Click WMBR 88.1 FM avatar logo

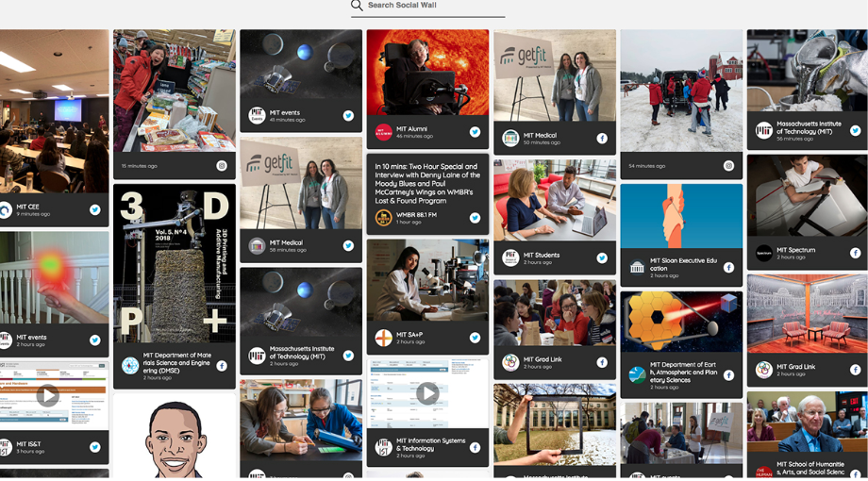click(384, 218)
